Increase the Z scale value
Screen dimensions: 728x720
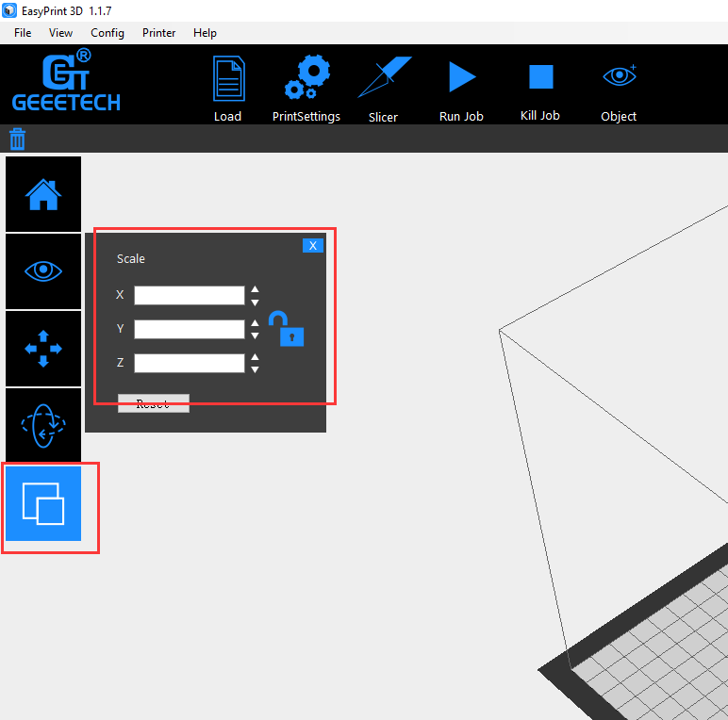[255, 357]
